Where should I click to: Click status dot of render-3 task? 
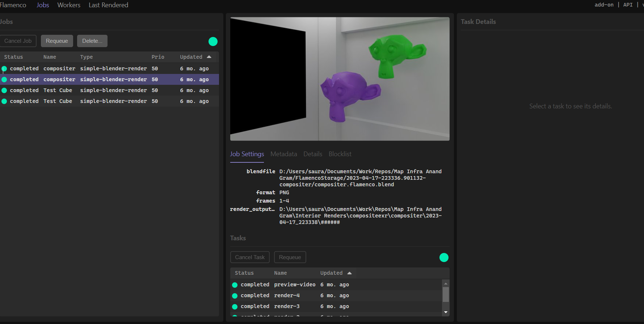pyautogui.click(x=235, y=307)
